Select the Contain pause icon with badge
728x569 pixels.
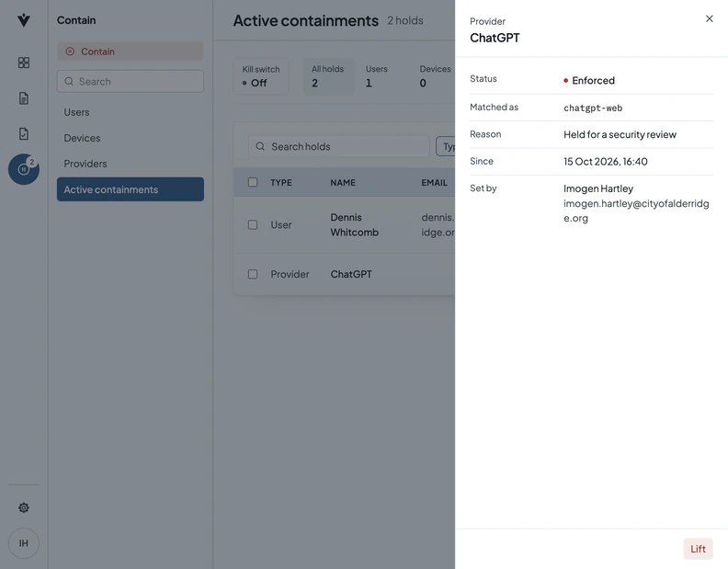[x=24, y=169]
